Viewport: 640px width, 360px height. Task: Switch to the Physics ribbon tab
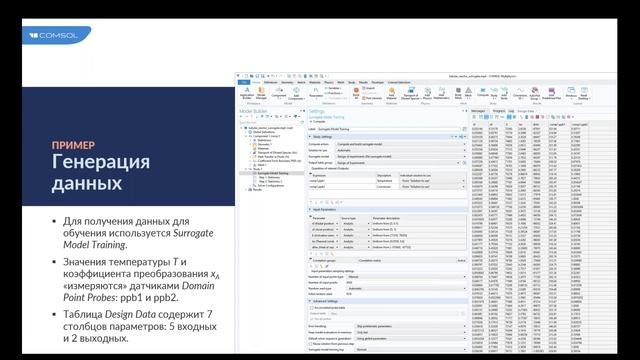[329, 82]
